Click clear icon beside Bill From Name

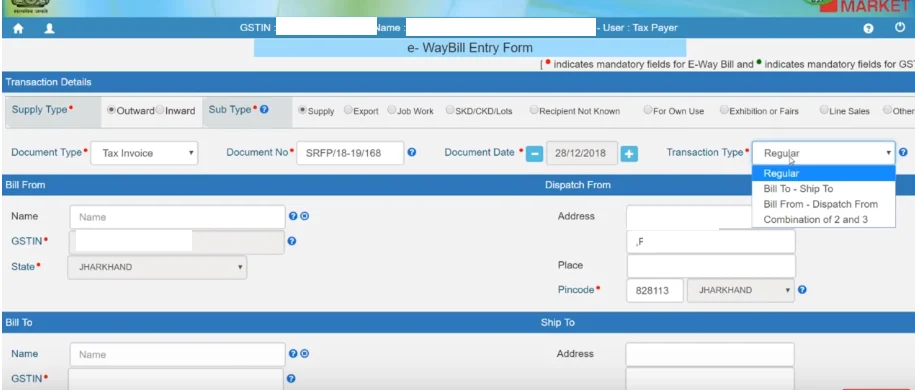[305, 216]
